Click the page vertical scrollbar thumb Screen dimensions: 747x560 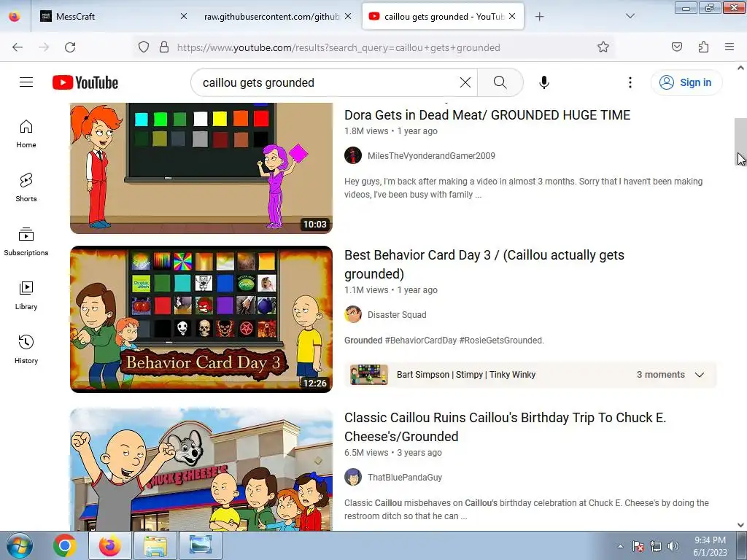[x=740, y=142]
